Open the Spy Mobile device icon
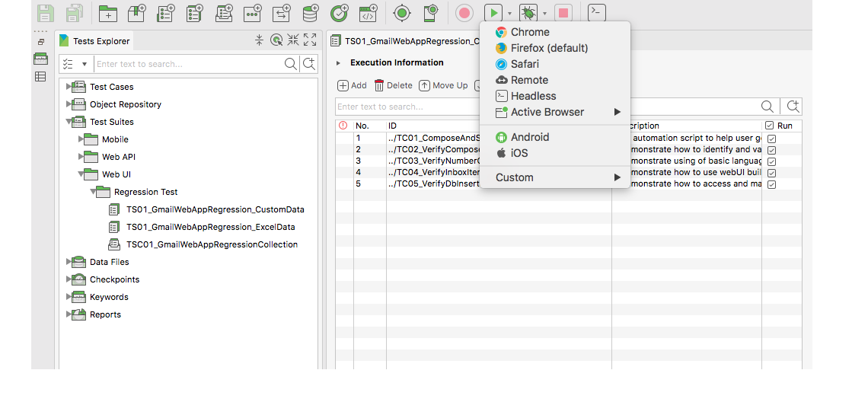Viewport: 868px width, 402px height. point(431,13)
